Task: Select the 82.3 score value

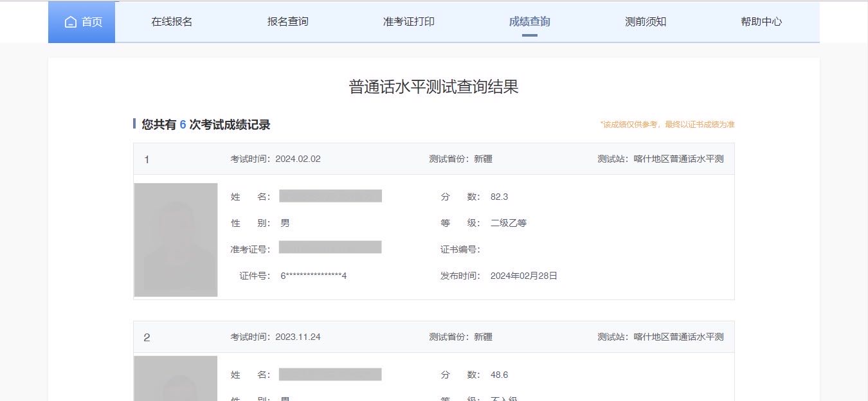Action: (x=499, y=197)
